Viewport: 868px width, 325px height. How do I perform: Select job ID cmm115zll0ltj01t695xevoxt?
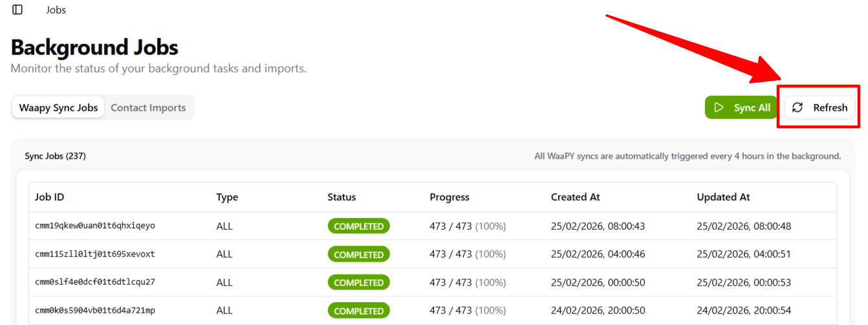click(x=95, y=254)
